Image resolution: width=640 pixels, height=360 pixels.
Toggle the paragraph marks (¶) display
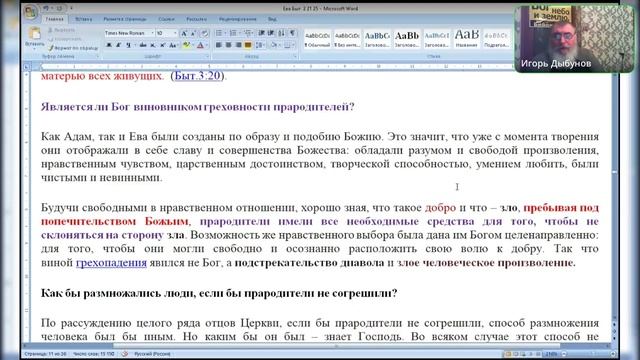coord(292,33)
